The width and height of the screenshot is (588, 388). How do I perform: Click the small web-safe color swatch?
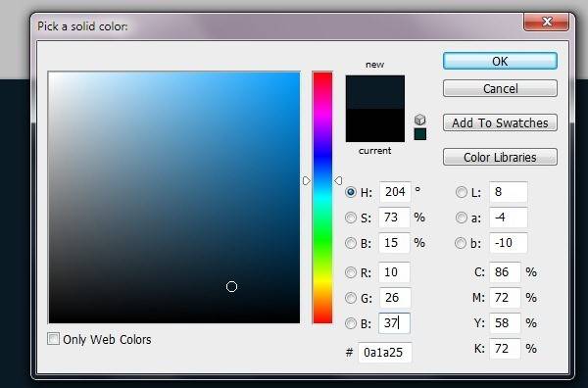click(420, 134)
